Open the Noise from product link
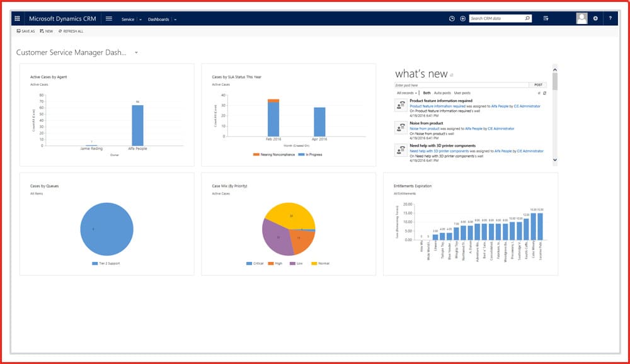 tap(426, 128)
